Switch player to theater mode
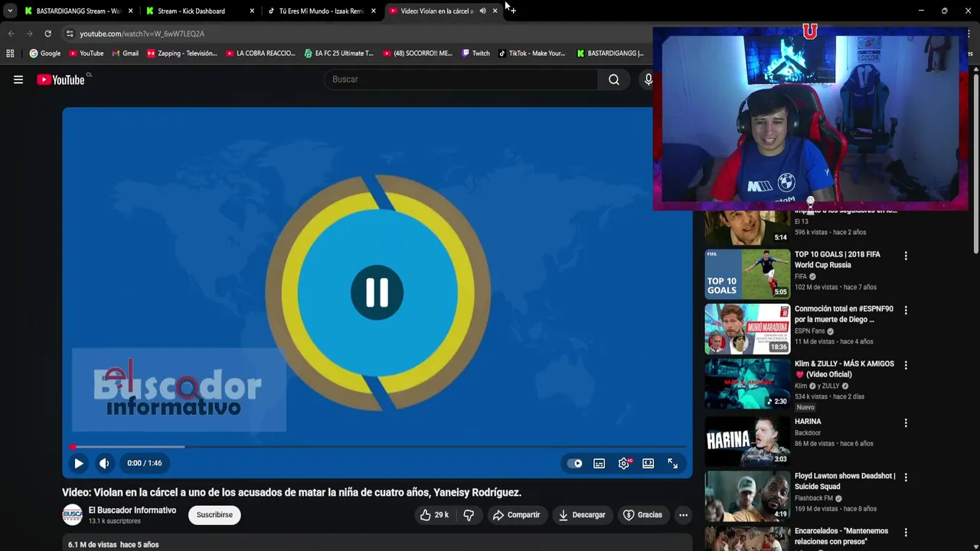This screenshot has width=980, height=551. point(648,463)
